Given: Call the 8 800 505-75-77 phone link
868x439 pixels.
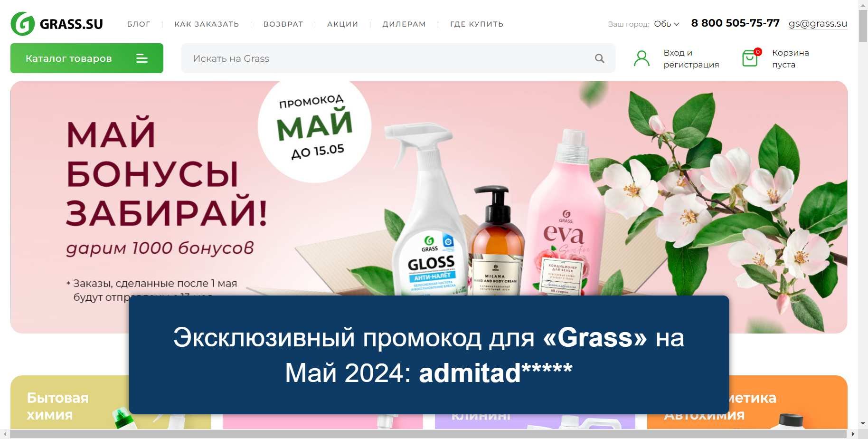Looking at the screenshot, I should point(735,23).
